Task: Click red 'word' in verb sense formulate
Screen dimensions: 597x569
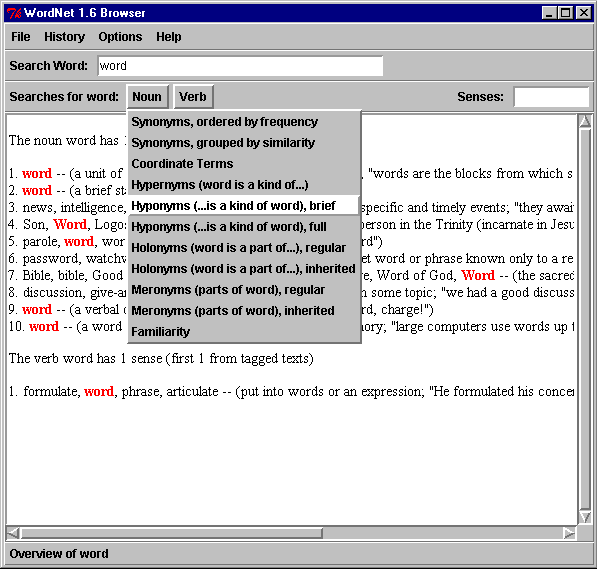Action: coord(99,392)
